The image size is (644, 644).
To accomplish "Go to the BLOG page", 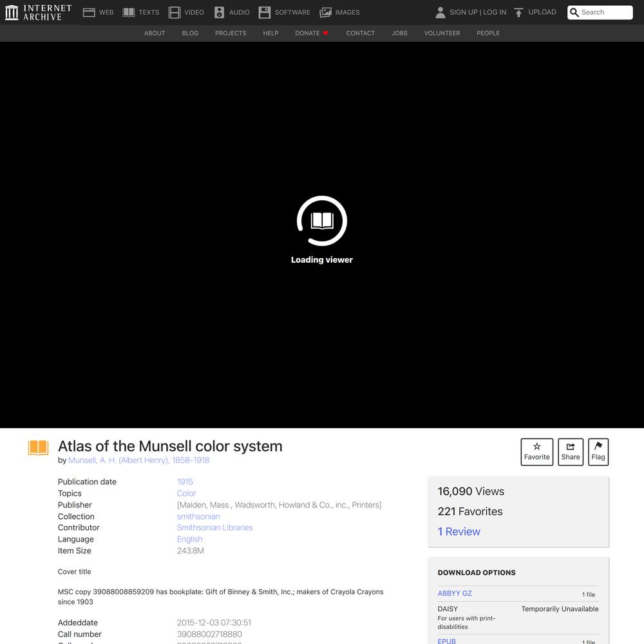I will click(x=190, y=33).
